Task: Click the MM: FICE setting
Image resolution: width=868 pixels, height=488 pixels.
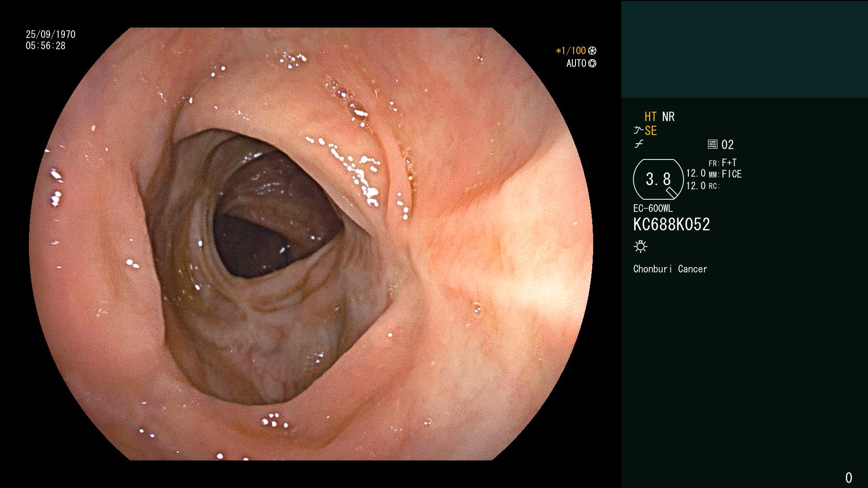Action: (725, 174)
